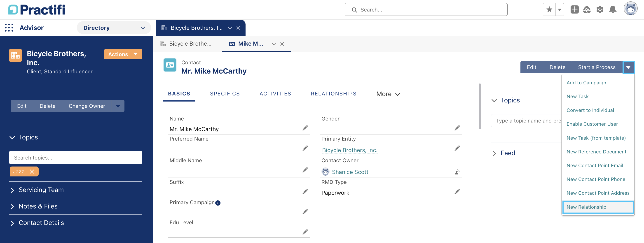This screenshot has height=243, width=644.
Task: Select Add to Campaign menu item
Action: click(x=586, y=83)
